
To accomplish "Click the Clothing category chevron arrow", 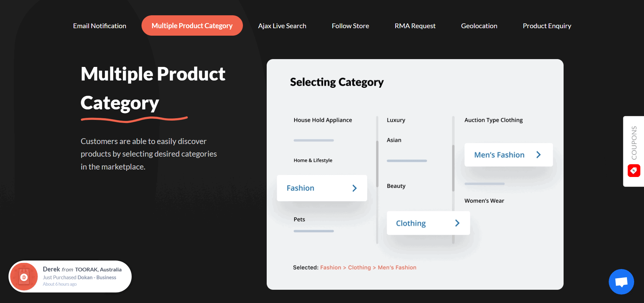I will tap(457, 223).
